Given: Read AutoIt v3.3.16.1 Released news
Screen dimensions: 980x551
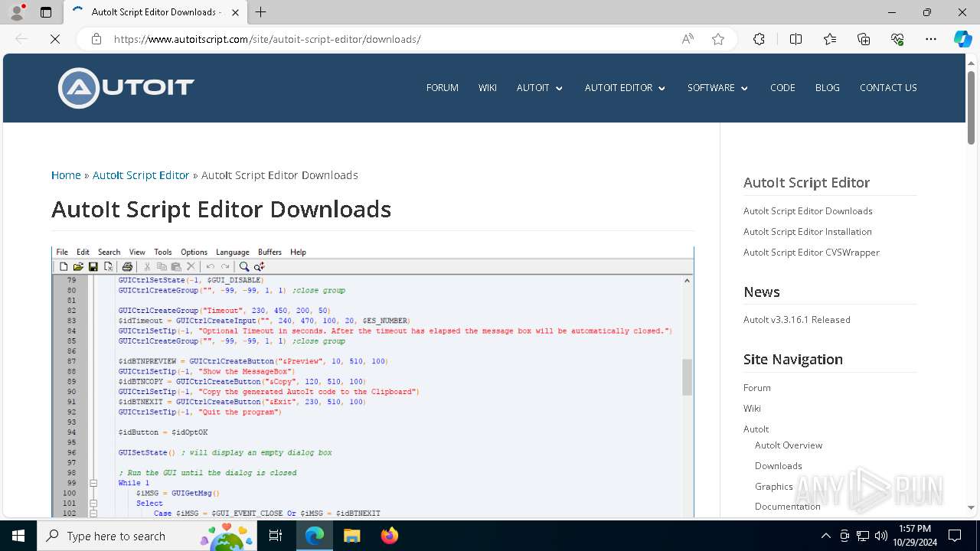Looking at the screenshot, I should pos(797,320).
